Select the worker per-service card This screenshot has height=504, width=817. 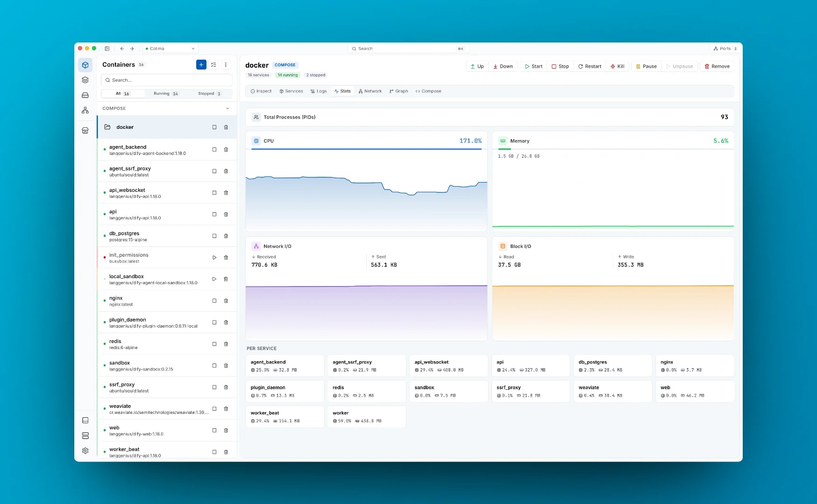tap(367, 417)
